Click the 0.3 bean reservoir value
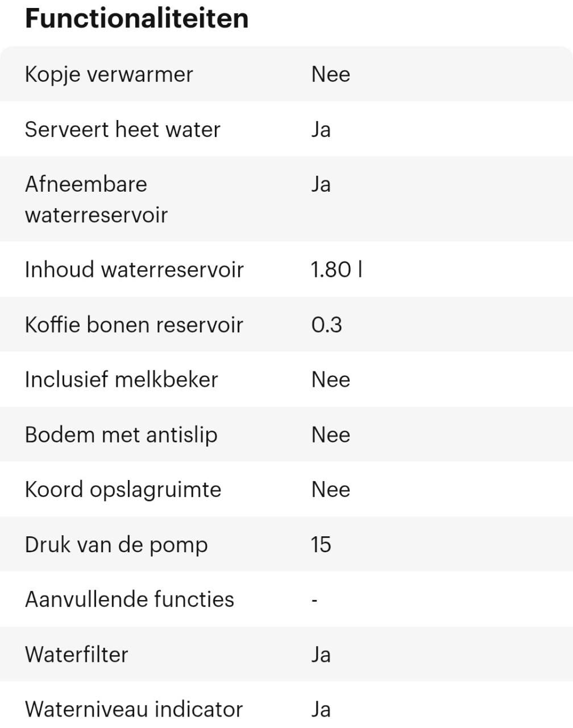 [x=326, y=325]
